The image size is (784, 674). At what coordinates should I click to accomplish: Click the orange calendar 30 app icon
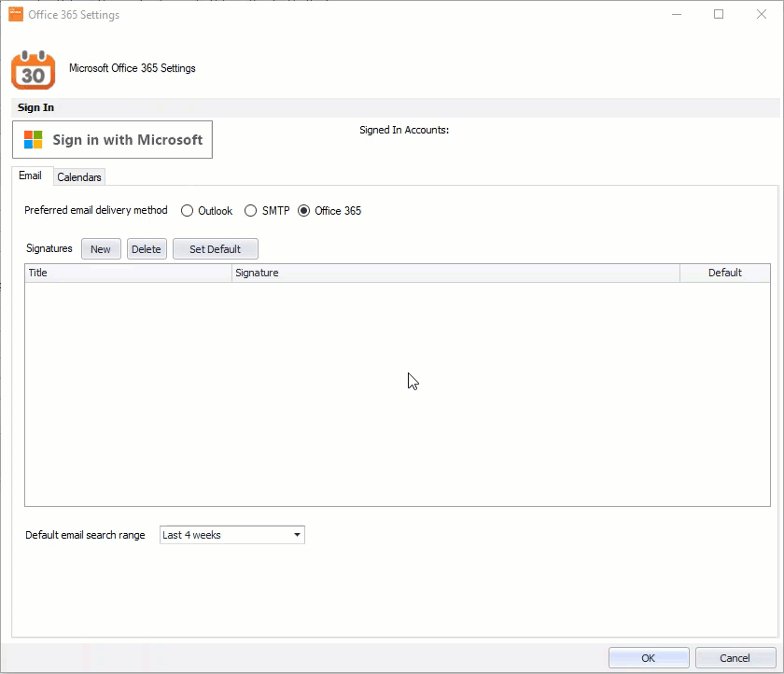click(x=33, y=70)
